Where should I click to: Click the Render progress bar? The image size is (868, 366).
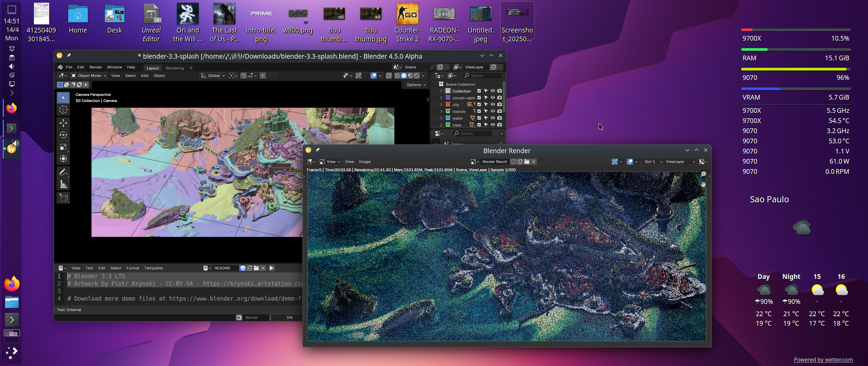[286, 318]
